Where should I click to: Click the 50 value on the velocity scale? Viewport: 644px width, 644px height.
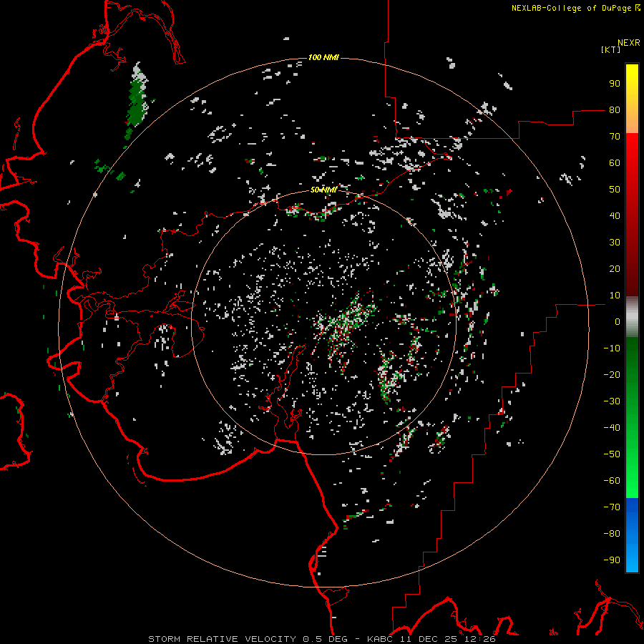point(615,190)
